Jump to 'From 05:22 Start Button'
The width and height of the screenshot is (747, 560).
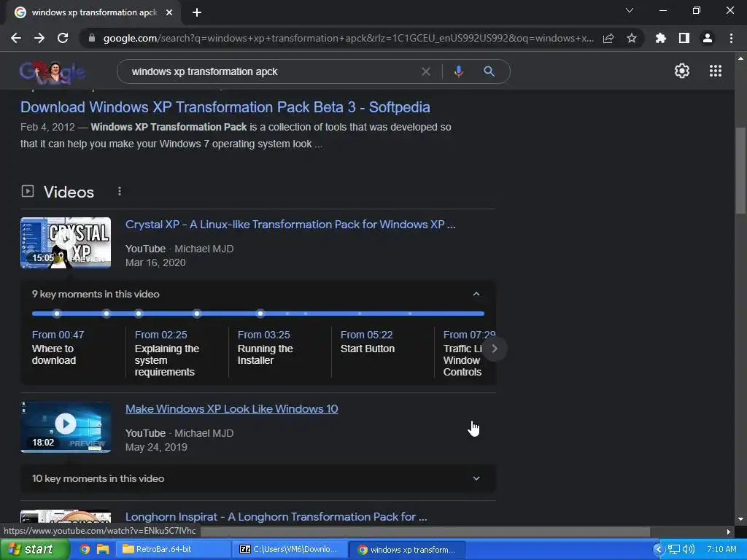368,342
